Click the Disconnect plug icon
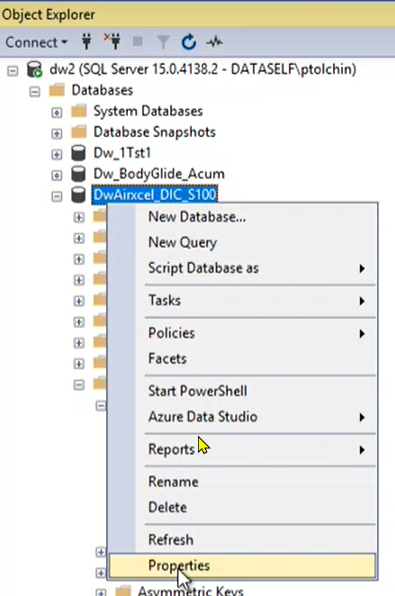The height and width of the screenshot is (596, 395). point(113,42)
